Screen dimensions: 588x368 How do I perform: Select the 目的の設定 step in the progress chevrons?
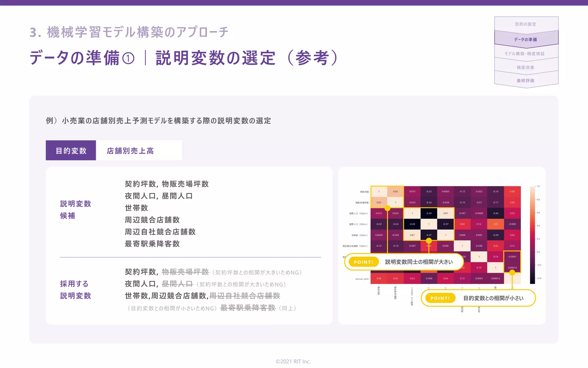(x=526, y=24)
